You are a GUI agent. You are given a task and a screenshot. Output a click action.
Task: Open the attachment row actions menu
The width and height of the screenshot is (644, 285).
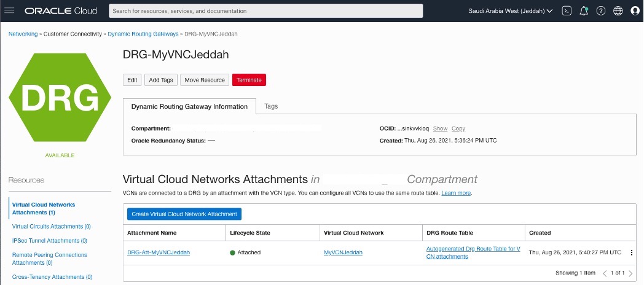(631, 252)
